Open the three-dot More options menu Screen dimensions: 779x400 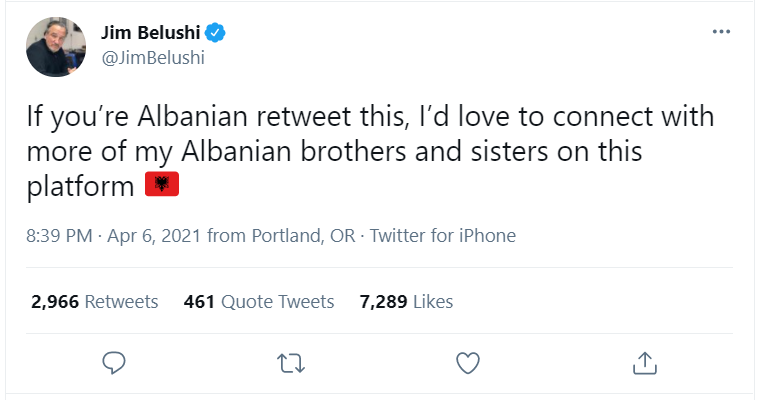(x=721, y=32)
